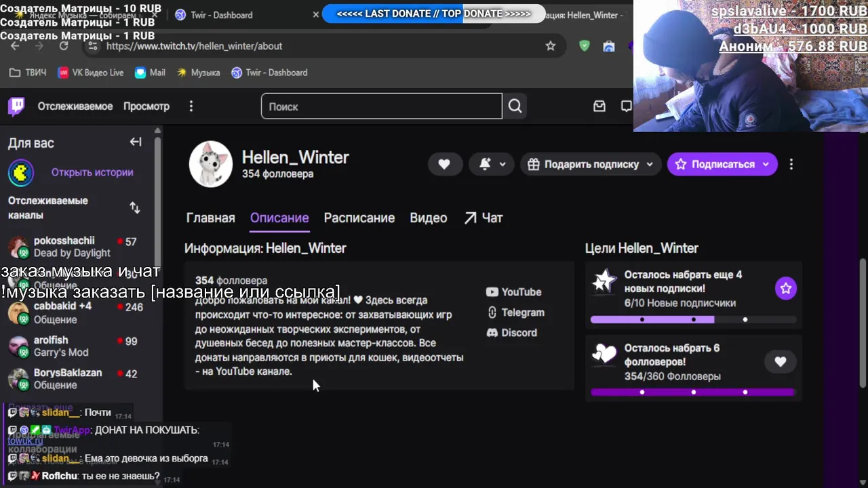
Task: Open the notification bell dropdown
Action: [x=493, y=164]
